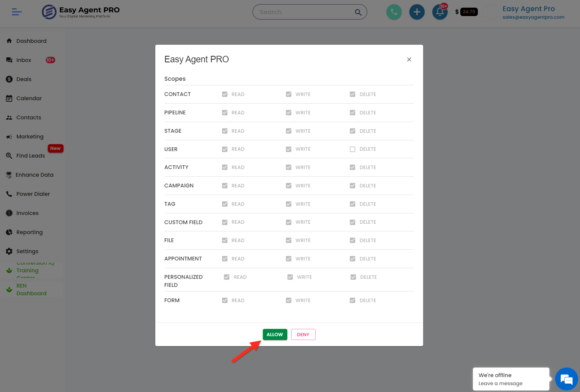Enable USER DELETE checkbox
The width and height of the screenshot is (580, 392).
[x=352, y=149]
